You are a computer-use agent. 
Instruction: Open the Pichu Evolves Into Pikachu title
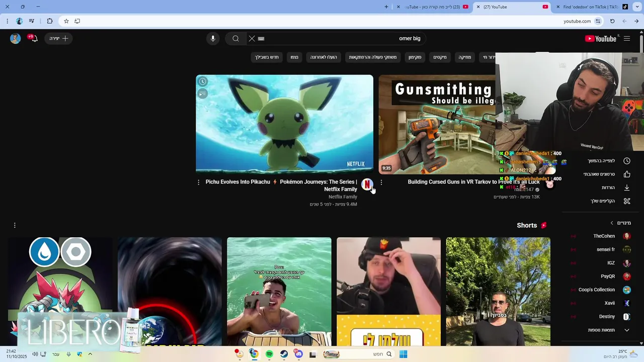(x=281, y=186)
